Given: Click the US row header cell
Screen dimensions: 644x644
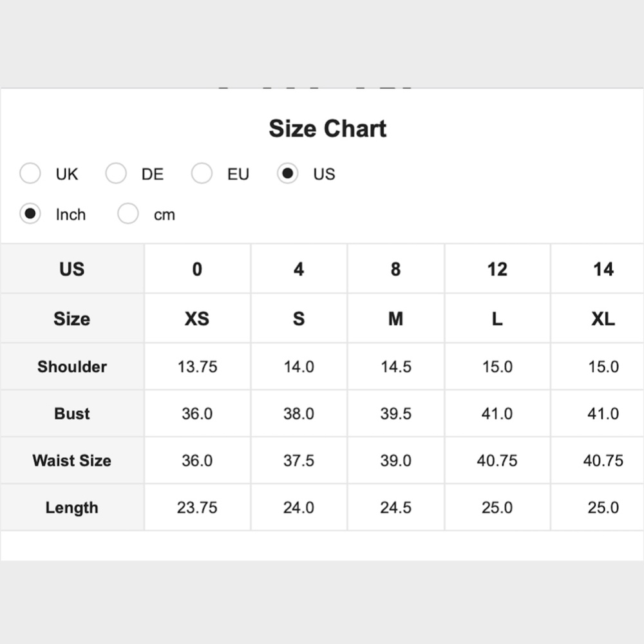Looking at the screenshot, I should [x=71, y=269].
